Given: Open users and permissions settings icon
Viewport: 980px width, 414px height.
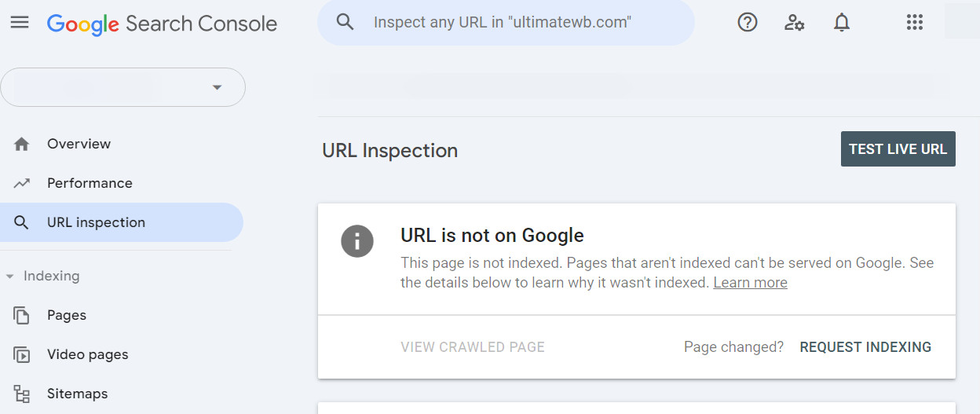Looking at the screenshot, I should coord(795,23).
